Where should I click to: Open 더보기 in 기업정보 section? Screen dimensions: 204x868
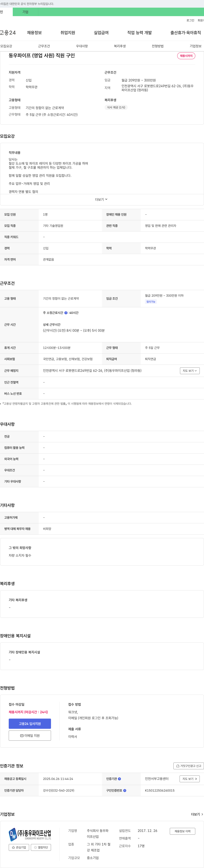197,814
